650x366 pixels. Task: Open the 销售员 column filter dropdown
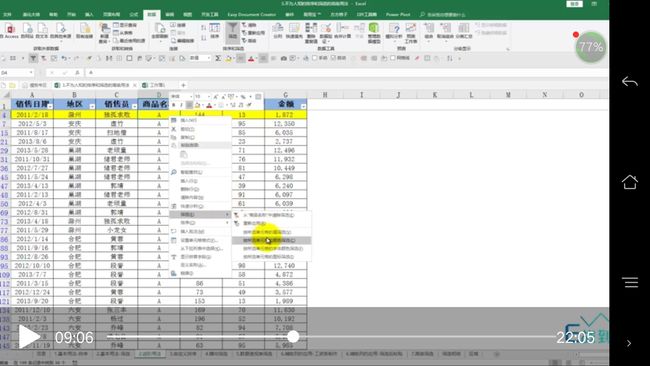[x=134, y=107]
